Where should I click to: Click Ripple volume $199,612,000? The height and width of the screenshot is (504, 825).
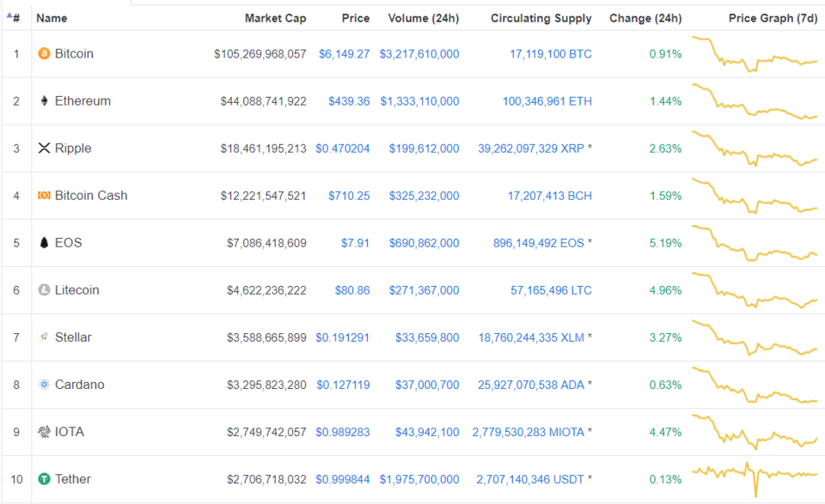tap(424, 149)
